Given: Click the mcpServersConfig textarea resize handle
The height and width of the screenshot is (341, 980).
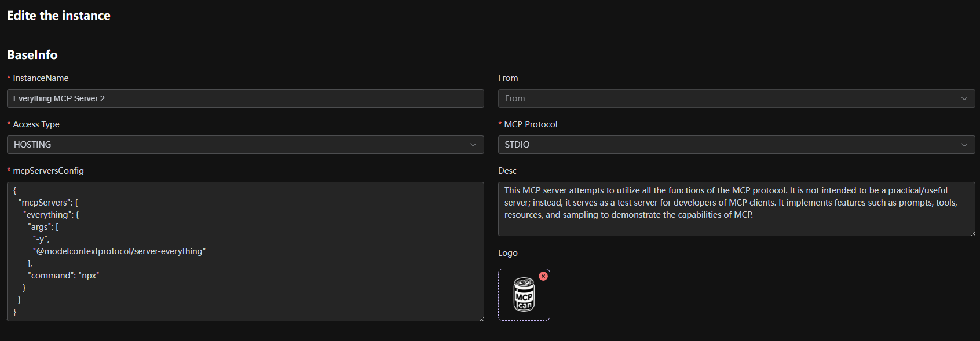Looking at the screenshot, I should (x=481, y=318).
